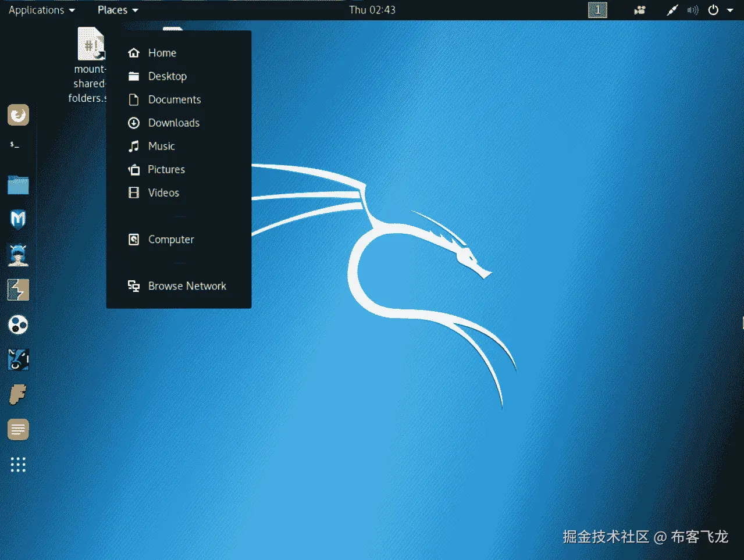Open Burp Suite from the dock
The image size is (744, 560).
tap(18, 290)
